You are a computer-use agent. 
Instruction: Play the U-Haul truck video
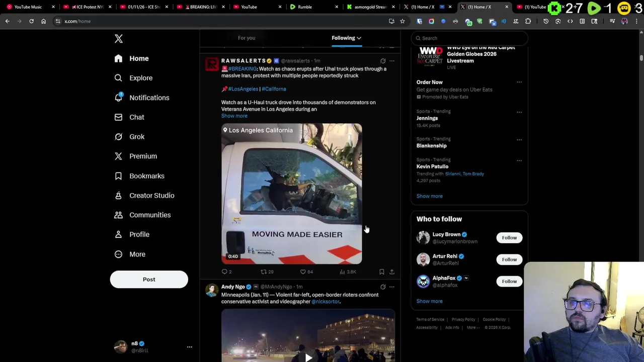point(292,194)
